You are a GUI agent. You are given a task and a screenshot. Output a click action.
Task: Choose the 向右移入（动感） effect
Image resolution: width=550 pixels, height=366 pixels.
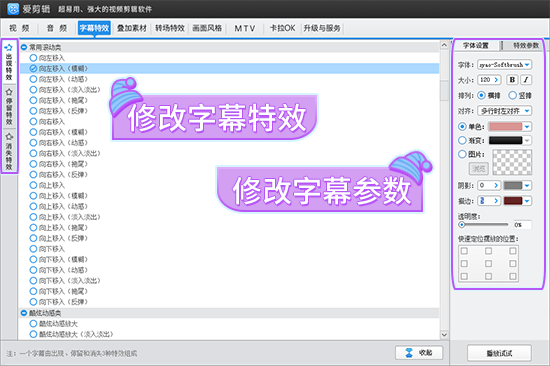[x=59, y=142]
